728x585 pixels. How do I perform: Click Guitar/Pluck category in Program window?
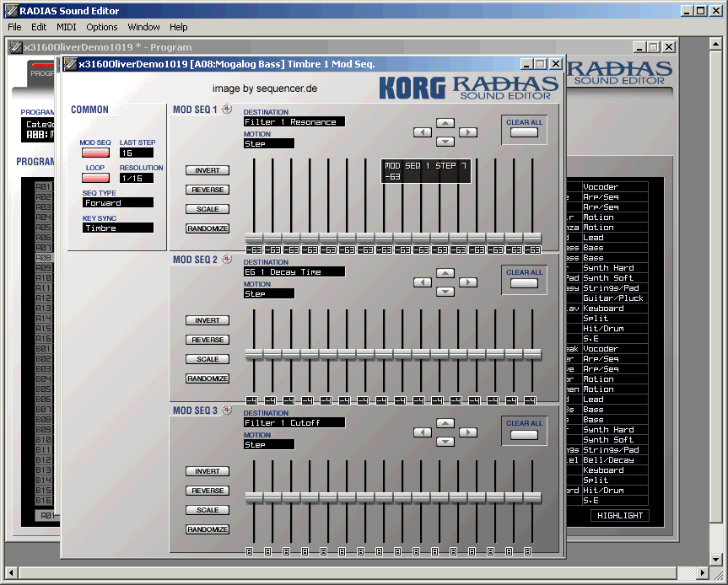[x=613, y=298]
